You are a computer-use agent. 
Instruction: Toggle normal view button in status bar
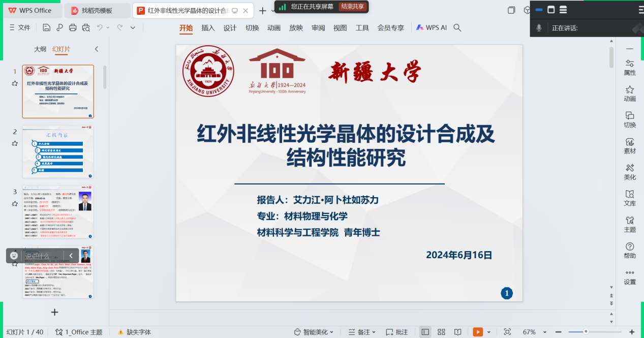click(425, 332)
